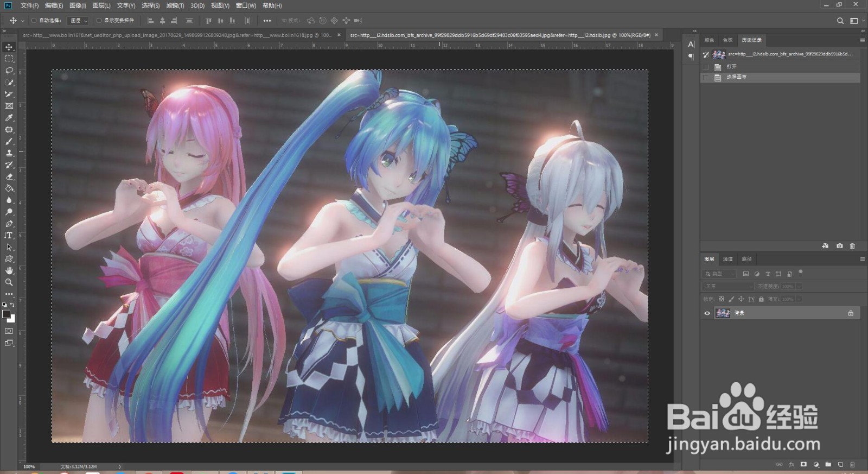
Task: Toggle pixel layer filter in the Layers panel
Action: click(746, 274)
